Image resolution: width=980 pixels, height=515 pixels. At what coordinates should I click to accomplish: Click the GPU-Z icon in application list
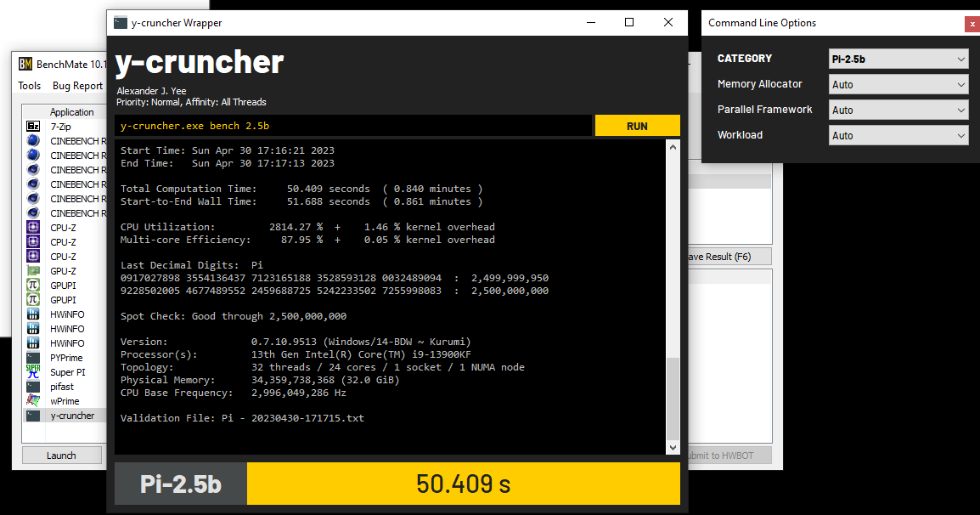pos(33,271)
